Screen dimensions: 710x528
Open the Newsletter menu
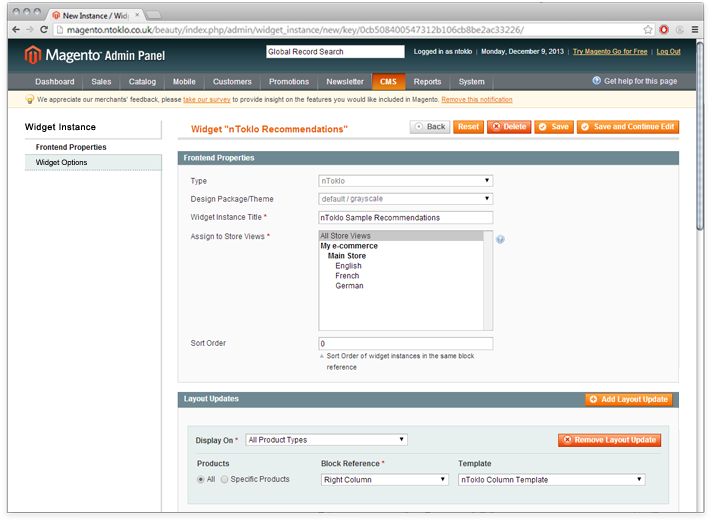(345, 82)
